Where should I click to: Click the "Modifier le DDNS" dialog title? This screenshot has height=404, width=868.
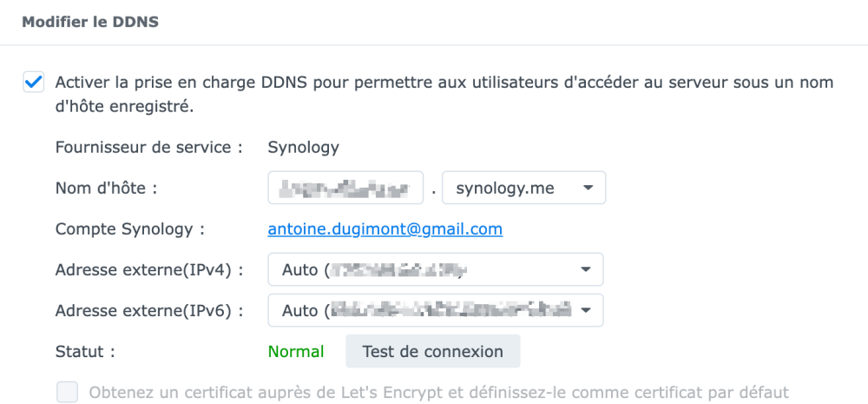tap(89, 22)
